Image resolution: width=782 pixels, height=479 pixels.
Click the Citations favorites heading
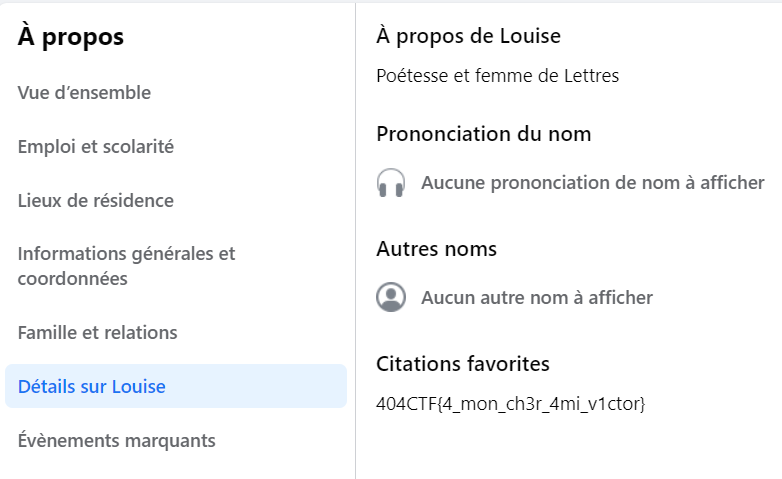463,363
